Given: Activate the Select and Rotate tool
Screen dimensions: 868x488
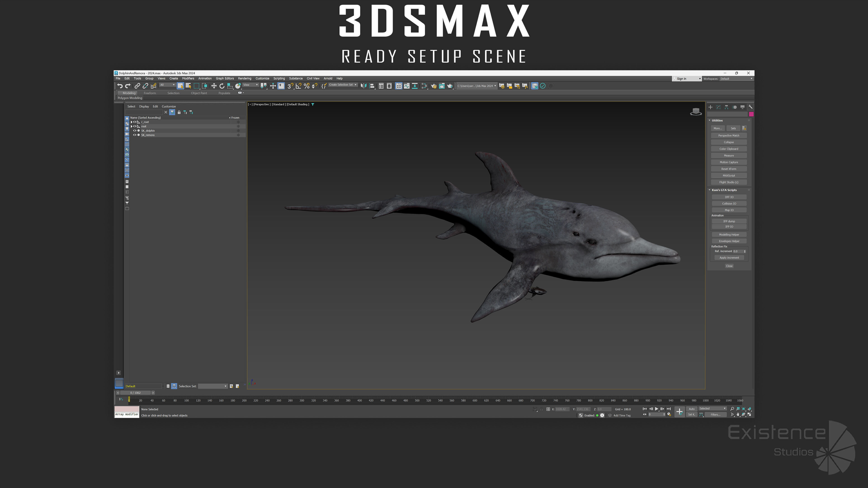Looking at the screenshot, I should [x=222, y=86].
